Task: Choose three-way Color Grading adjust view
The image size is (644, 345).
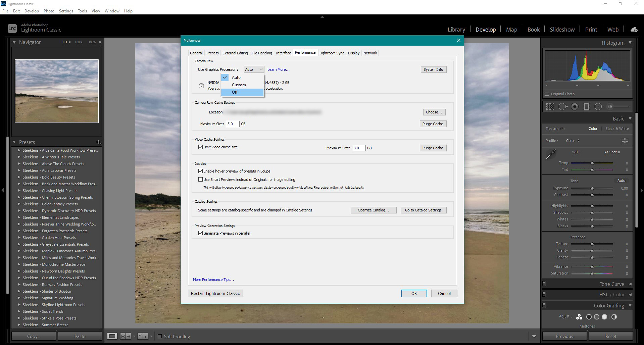Action: [579, 317]
